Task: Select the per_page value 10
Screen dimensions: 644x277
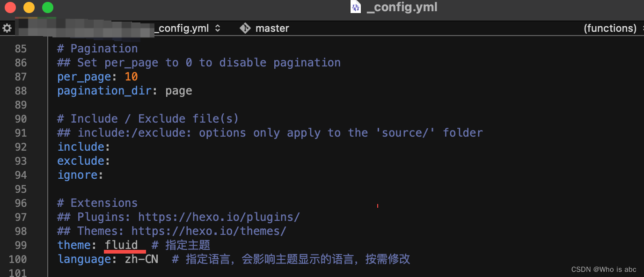Action: click(x=131, y=76)
